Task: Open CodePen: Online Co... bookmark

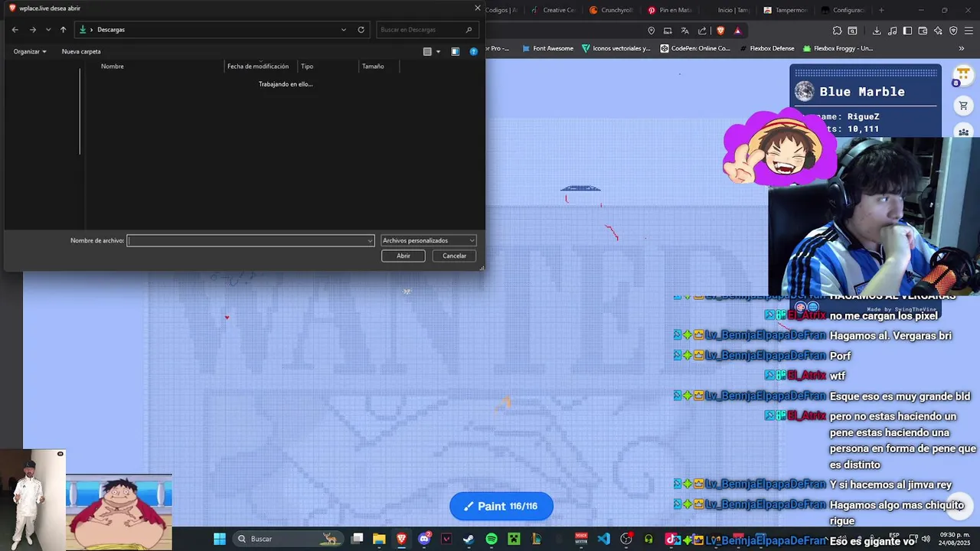Action: (694, 48)
